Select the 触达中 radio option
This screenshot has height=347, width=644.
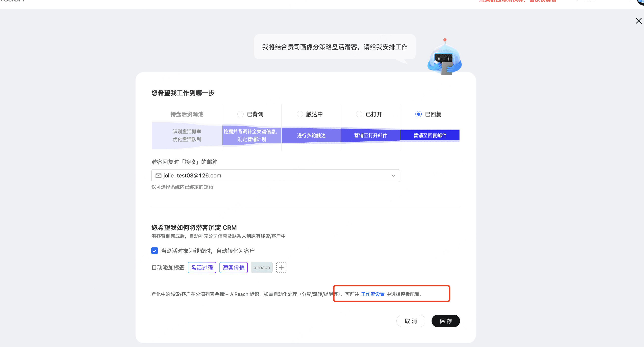point(299,114)
